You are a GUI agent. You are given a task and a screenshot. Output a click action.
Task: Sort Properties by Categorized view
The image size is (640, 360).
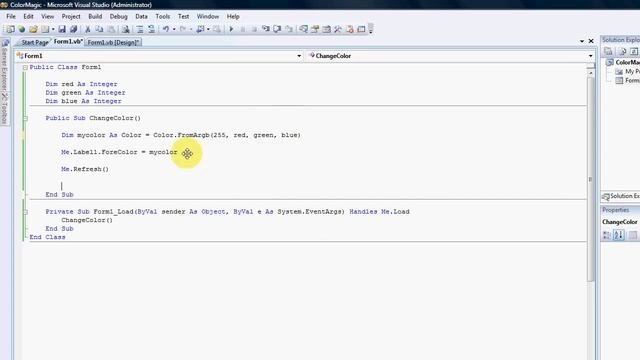pos(607,235)
